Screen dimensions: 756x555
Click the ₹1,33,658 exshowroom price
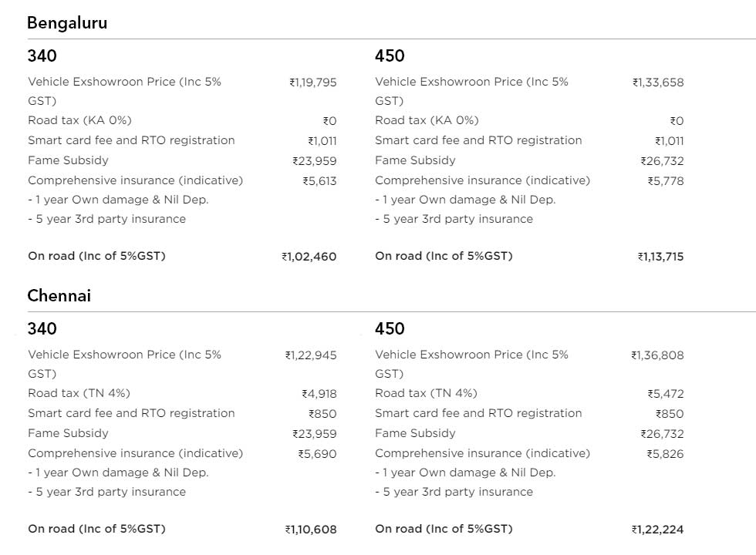(x=658, y=82)
